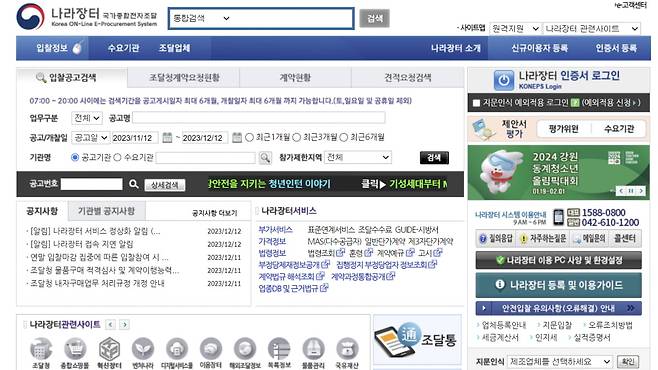Open the 입찰정보 menu

click(52, 48)
